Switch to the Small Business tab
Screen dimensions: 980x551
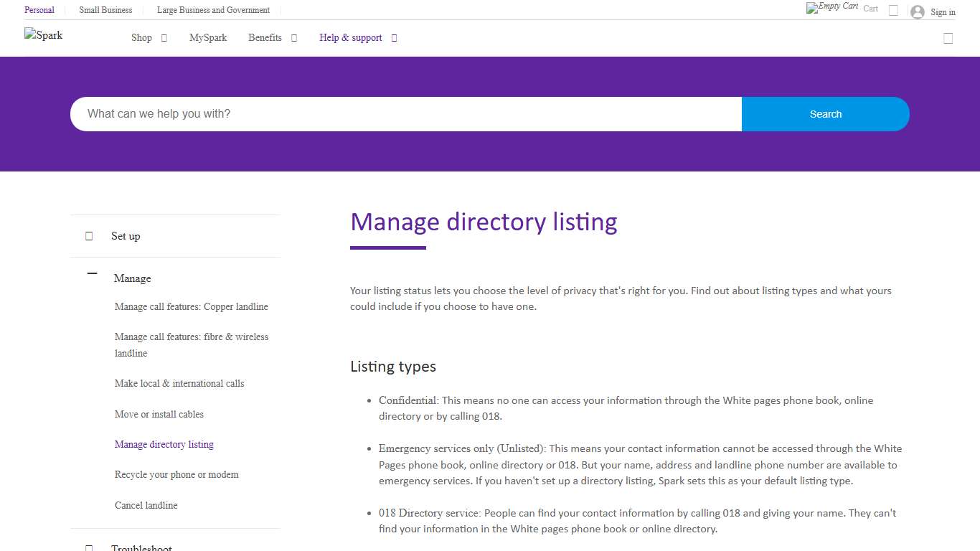(105, 10)
